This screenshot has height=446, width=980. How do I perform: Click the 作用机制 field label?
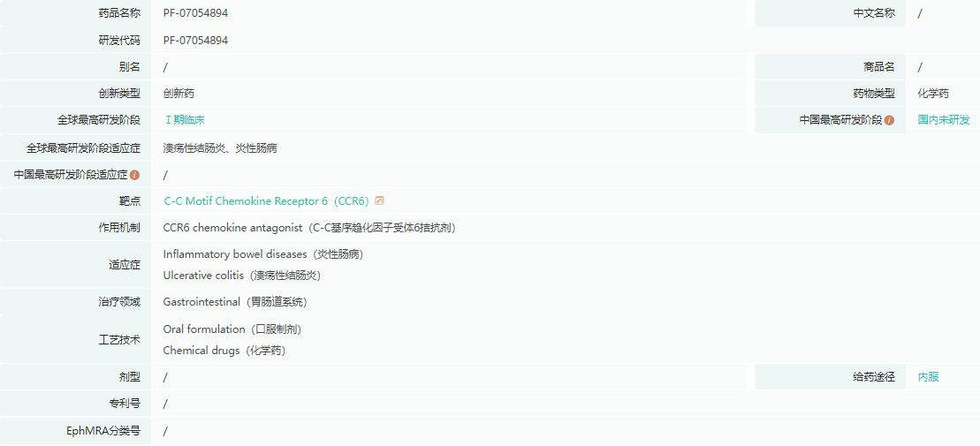tap(119, 228)
